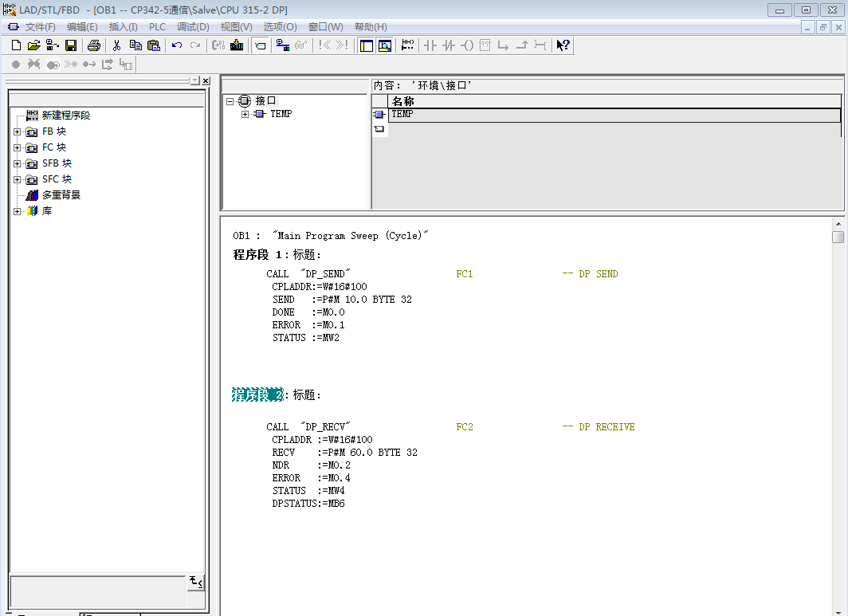
Task: Click the Open file folder icon
Action: pos(33,45)
